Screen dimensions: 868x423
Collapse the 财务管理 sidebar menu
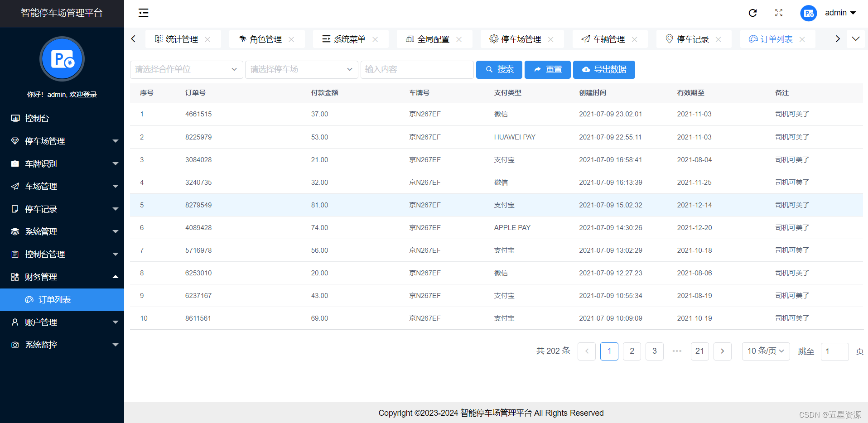pos(62,277)
